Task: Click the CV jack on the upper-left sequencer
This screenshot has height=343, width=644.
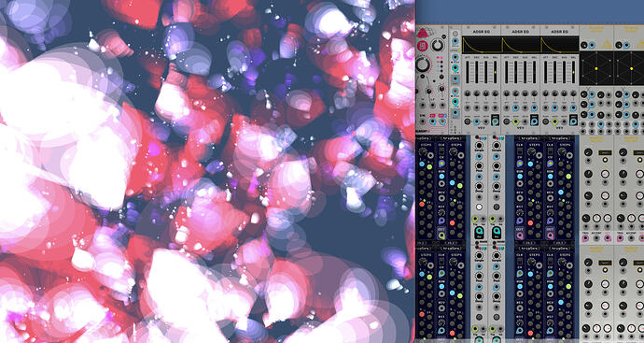Action: click(441, 164)
